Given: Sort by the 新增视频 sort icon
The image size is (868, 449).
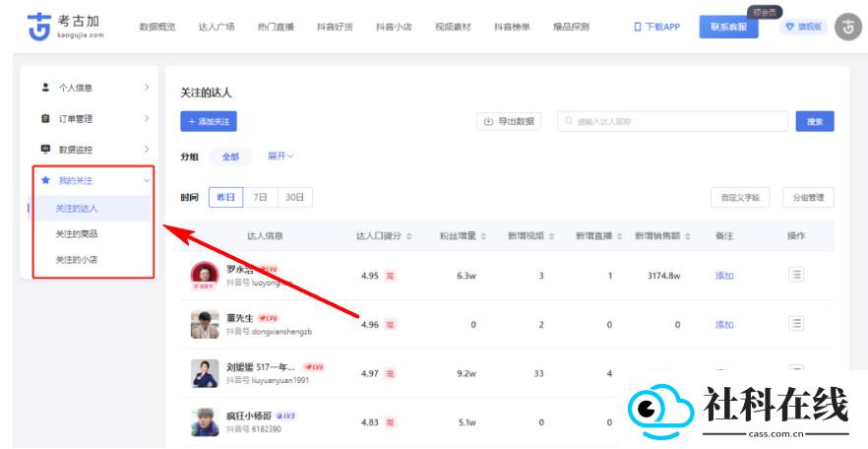Looking at the screenshot, I should (x=551, y=236).
